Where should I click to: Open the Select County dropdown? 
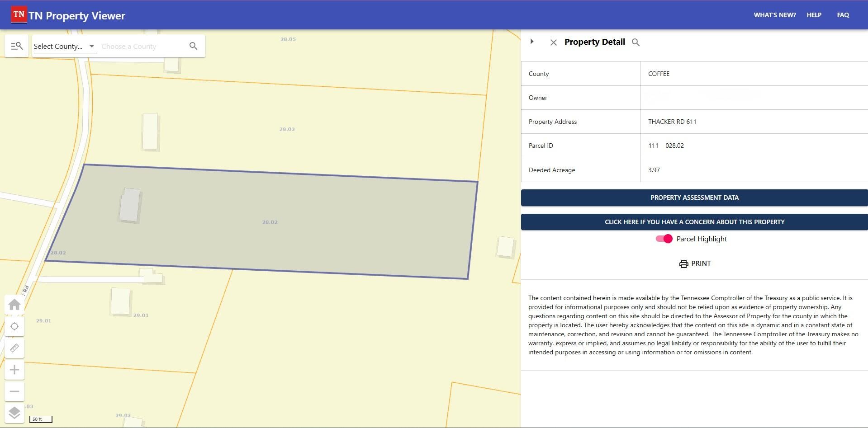[65, 46]
